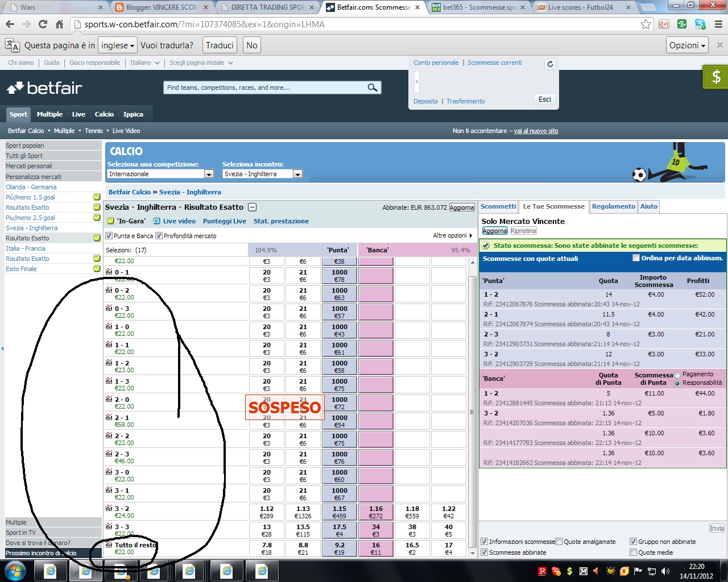The image size is (728, 582).
Task: Open the price chart for selection 3 - 0
Action: 109,472
